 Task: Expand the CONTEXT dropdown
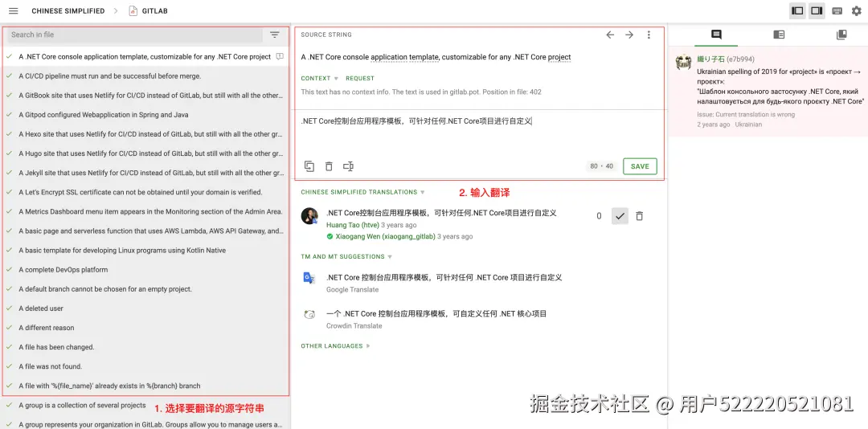point(319,79)
